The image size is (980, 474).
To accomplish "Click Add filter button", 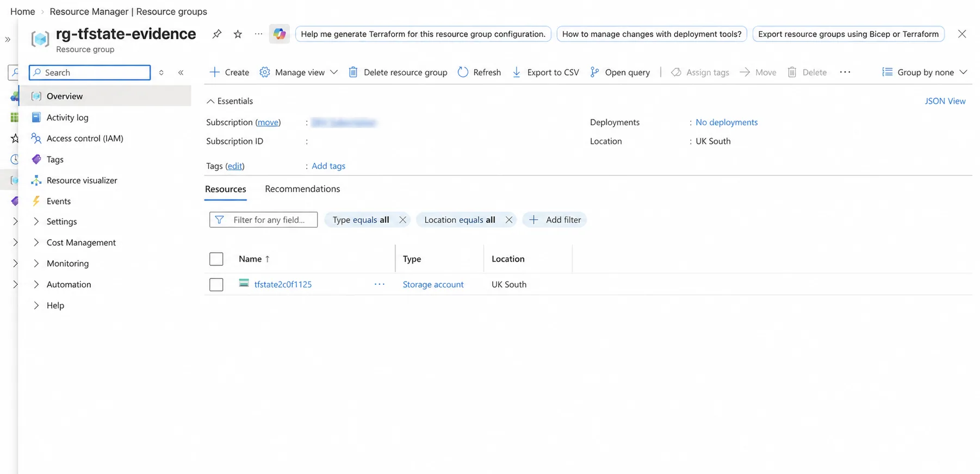I will (x=555, y=220).
